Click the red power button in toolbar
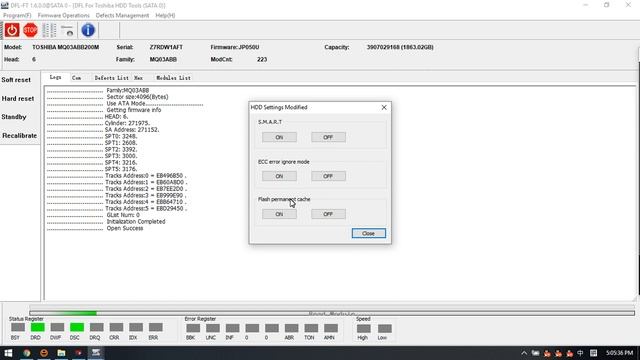 pyautogui.click(x=12, y=30)
